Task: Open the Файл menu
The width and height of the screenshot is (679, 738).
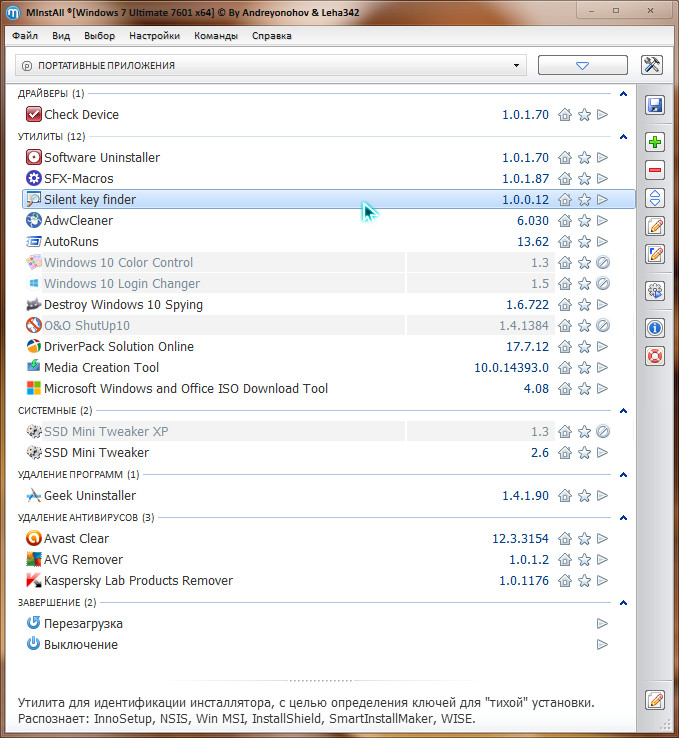Action: click(x=25, y=36)
